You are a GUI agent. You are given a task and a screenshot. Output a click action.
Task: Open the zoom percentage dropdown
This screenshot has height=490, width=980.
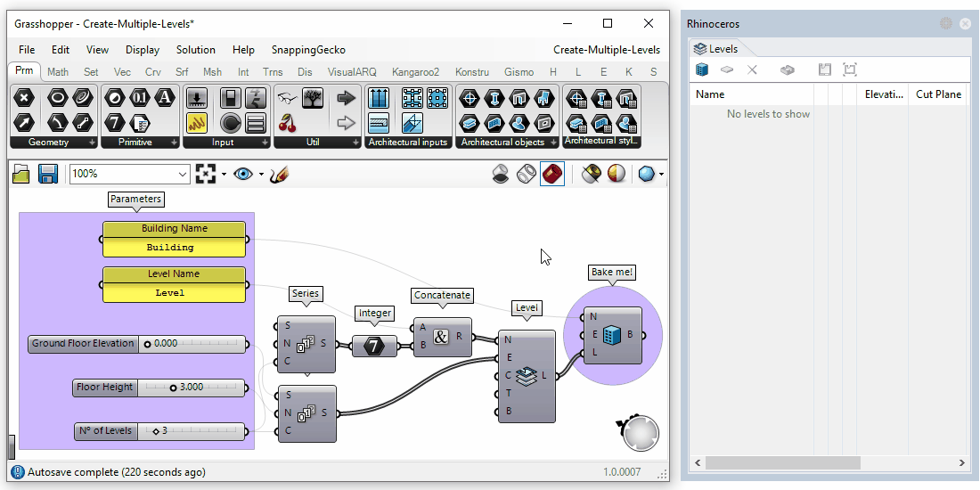click(184, 175)
